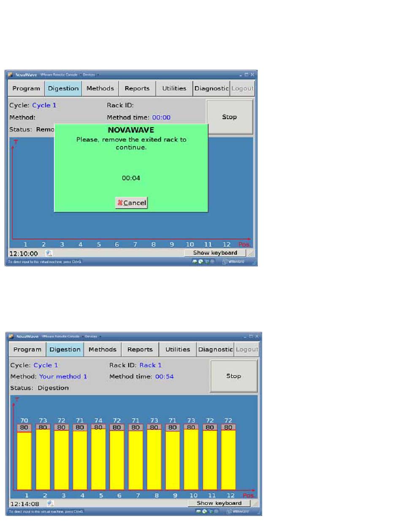Open the Devices menu in the Rack 1 window
The width and height of the screenshot is (401, 532).
[x=92, y=337]
